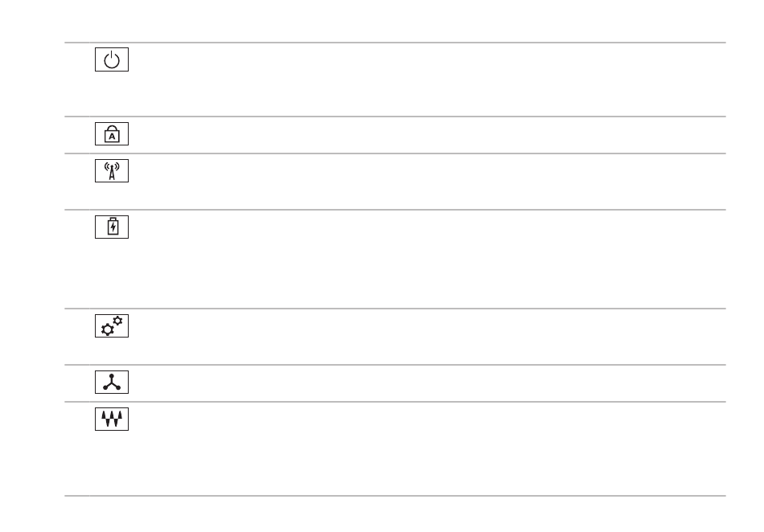Click the power button icon
The height and width of the screenshot is (532, 764).
click(x=112, y=59)
